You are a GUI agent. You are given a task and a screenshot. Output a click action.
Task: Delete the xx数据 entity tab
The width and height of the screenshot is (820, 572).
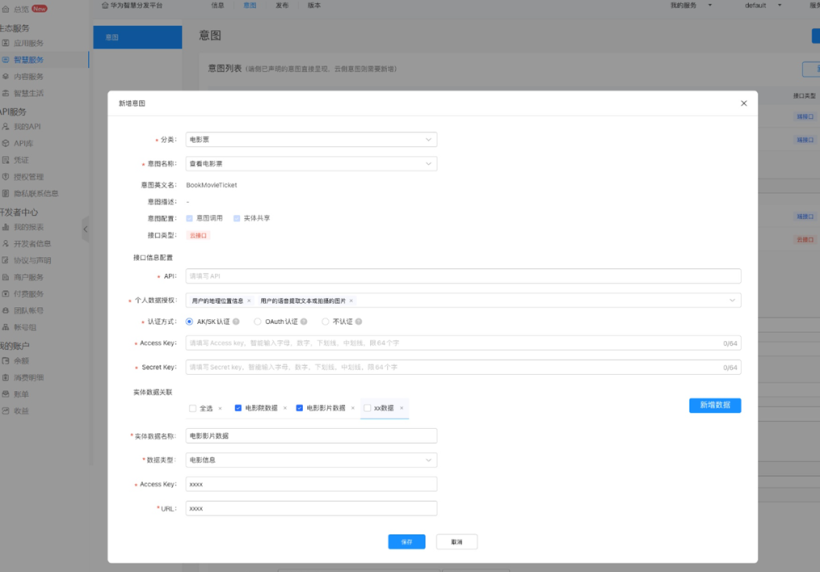[402, 408]
